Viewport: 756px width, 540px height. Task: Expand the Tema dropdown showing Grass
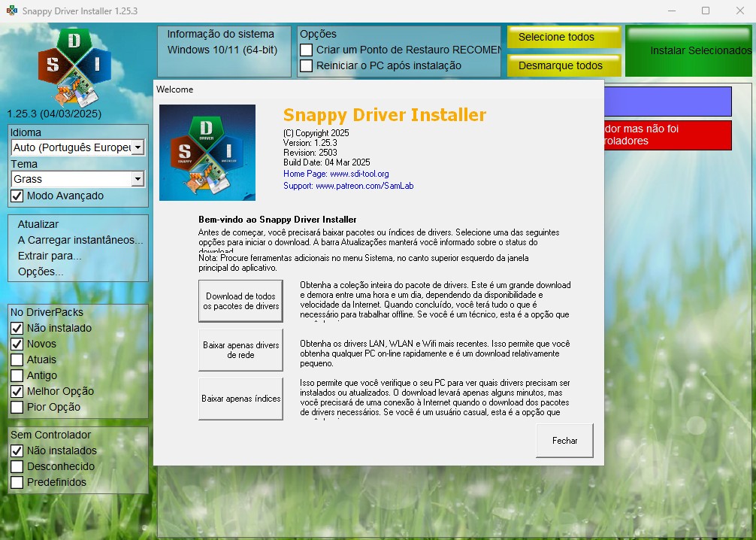click(x=77, y=179)
